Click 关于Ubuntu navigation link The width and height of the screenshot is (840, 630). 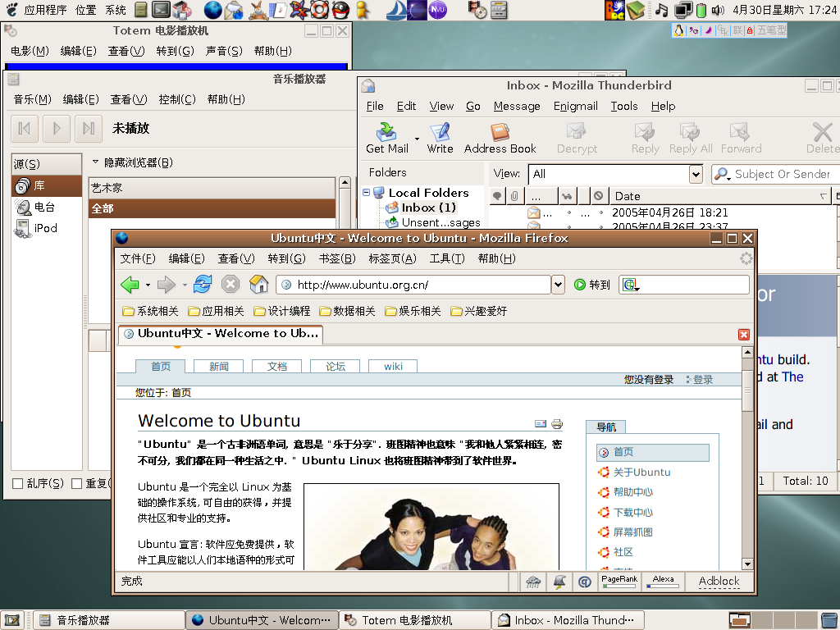pos(641,472)
